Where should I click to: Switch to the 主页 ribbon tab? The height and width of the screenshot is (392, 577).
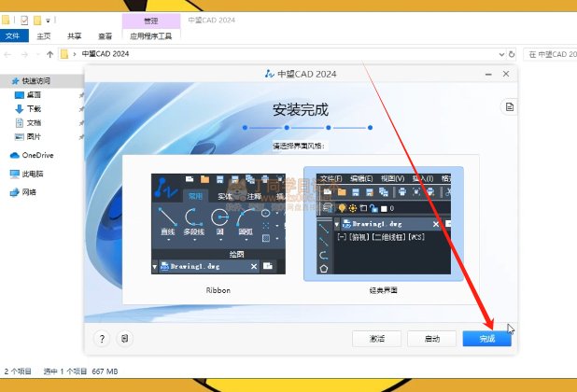(44, 36)
